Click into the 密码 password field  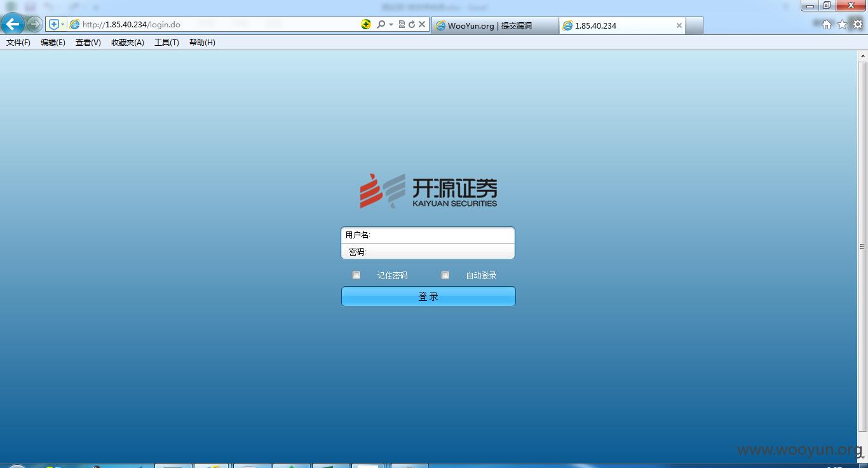pos(428,251)
